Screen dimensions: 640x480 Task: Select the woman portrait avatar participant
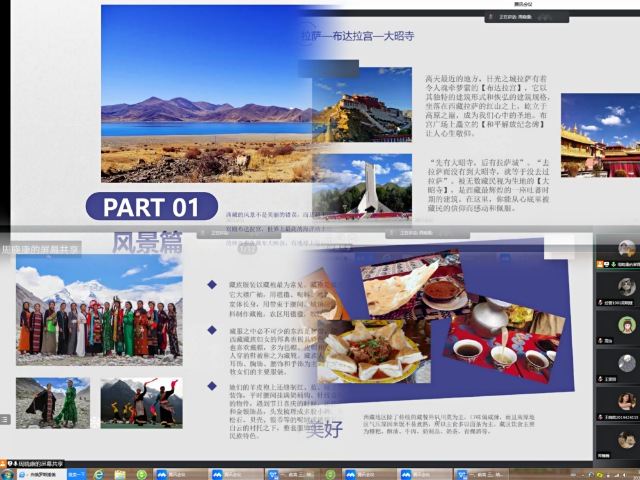[627, 401]
